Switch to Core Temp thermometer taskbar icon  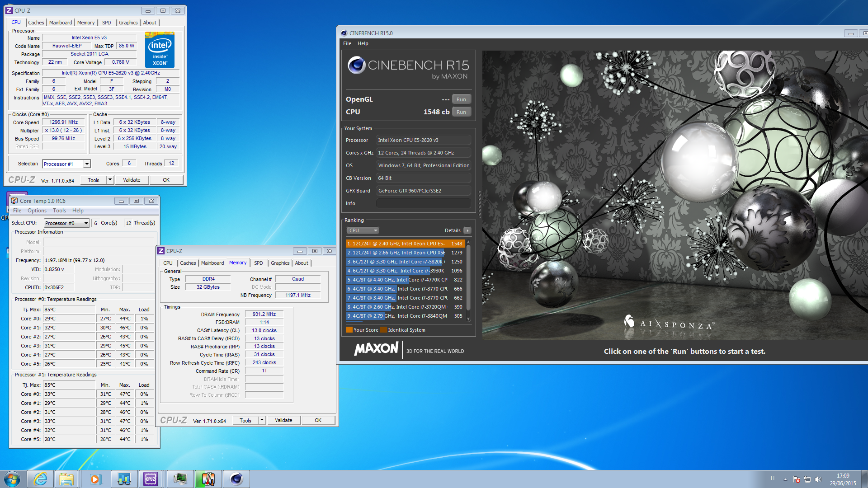208,479
